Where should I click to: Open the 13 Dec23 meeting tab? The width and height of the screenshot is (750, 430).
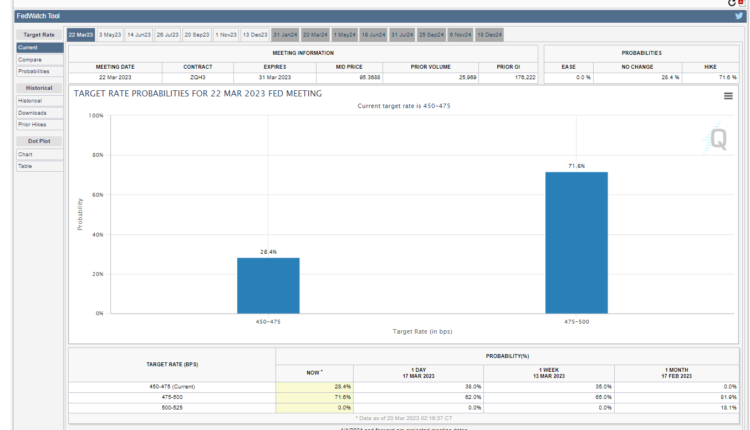254,34
